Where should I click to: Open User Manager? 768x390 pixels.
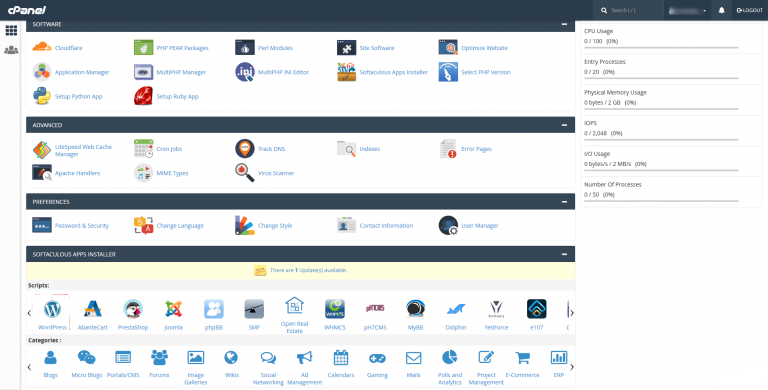(x=468, y=225)
